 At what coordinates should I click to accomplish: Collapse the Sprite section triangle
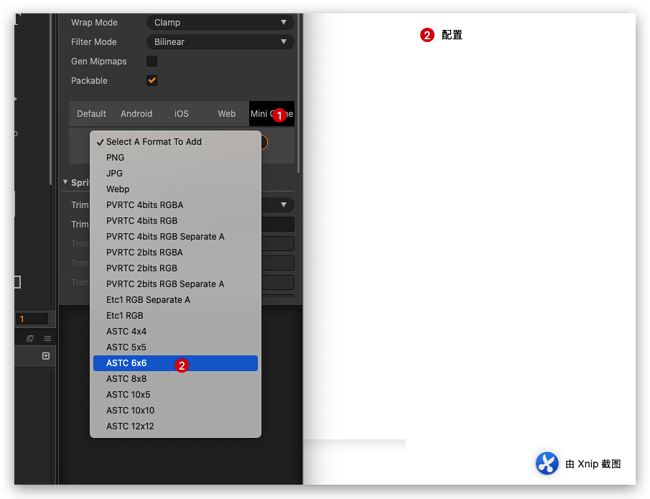pos(65,182)
